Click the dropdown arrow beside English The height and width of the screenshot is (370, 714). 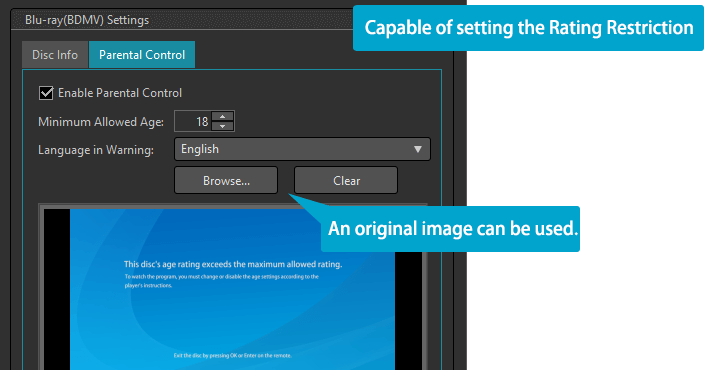[418, 149]
